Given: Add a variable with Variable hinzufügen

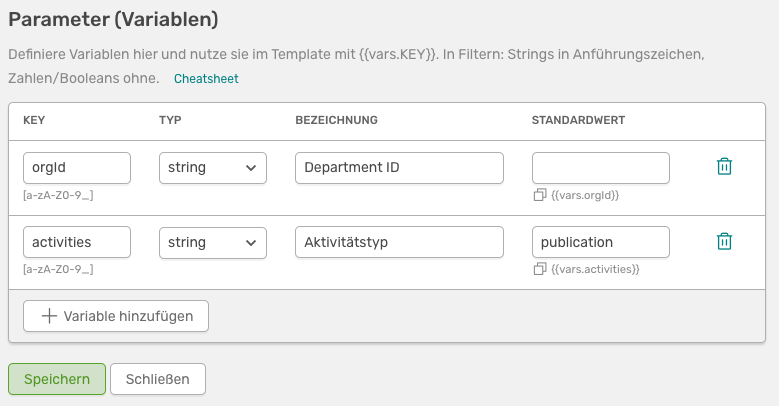Looking at the screenshot, I should [115, 316].
